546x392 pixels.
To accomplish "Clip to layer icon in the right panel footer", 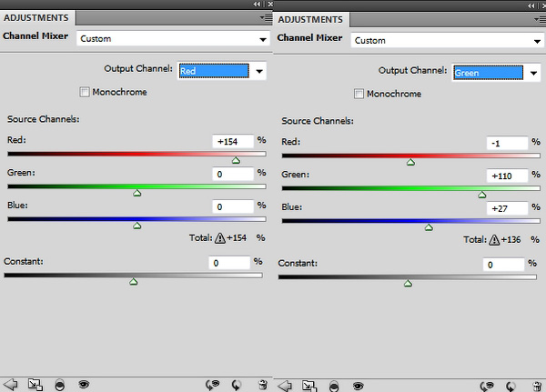I will (x=334, y=387).
